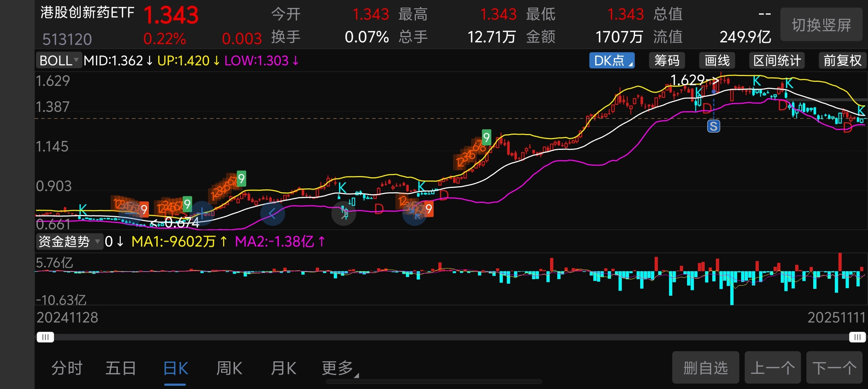Toggle the DK点 indicator off
The width and height of the screenshot is (868, 389).
(x=612, y=61)
